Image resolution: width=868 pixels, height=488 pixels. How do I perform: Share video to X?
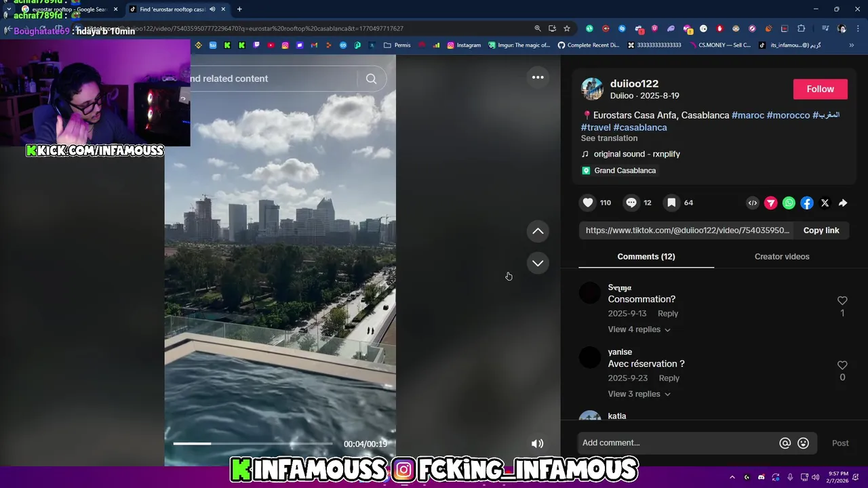[x=825, y=203]
